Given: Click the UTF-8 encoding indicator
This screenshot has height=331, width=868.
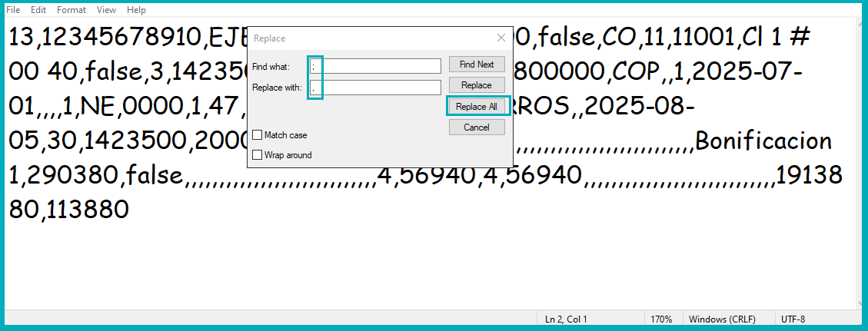Looking at the screenshot, I should 793,319.
